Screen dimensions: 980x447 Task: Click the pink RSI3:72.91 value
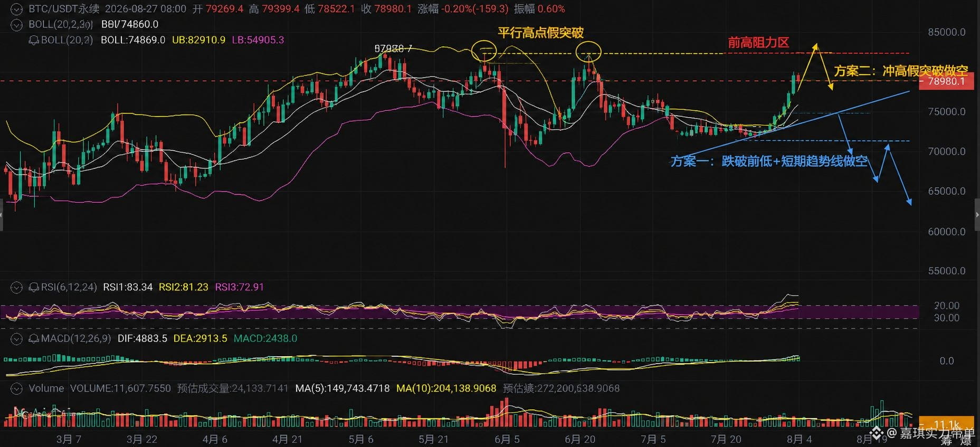(239, 287)
